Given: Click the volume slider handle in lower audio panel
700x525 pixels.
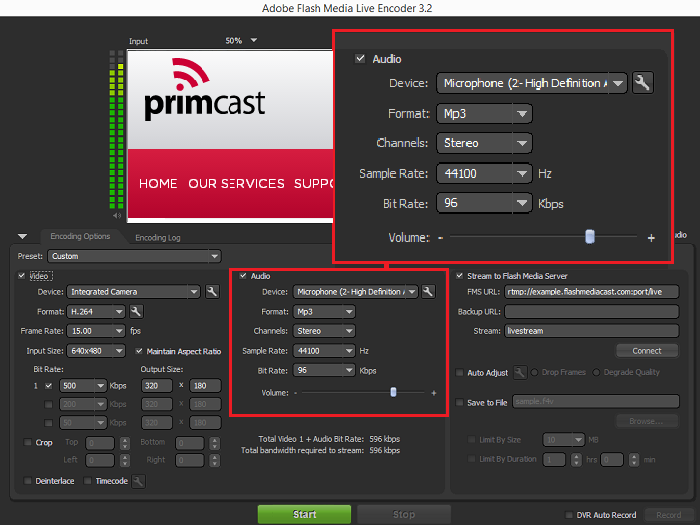Looking at the screenshot, I should pyautogui.click(x=393, y=392).
